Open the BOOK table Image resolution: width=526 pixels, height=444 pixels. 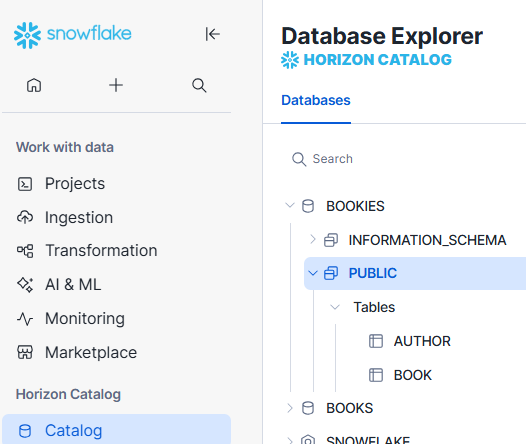coord(413,375)
